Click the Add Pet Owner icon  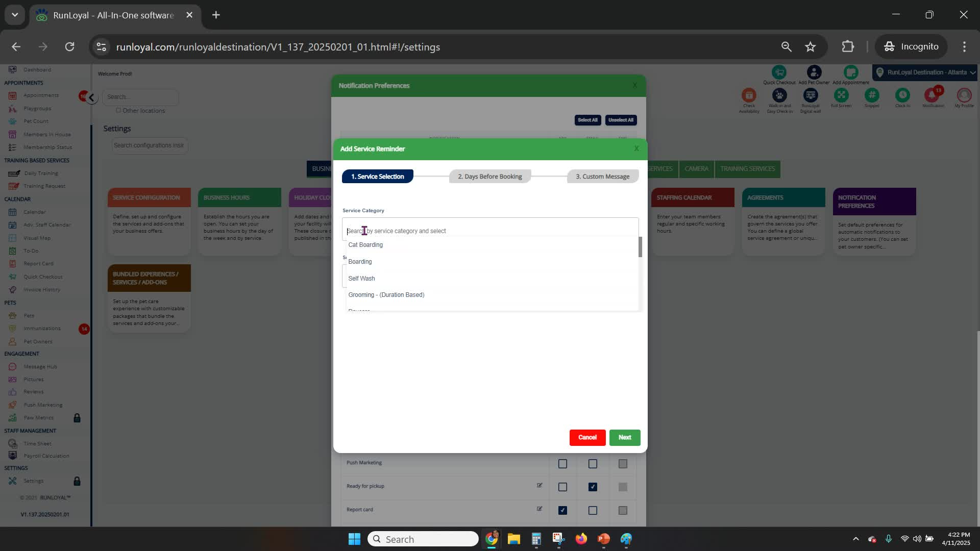(814, 72)
